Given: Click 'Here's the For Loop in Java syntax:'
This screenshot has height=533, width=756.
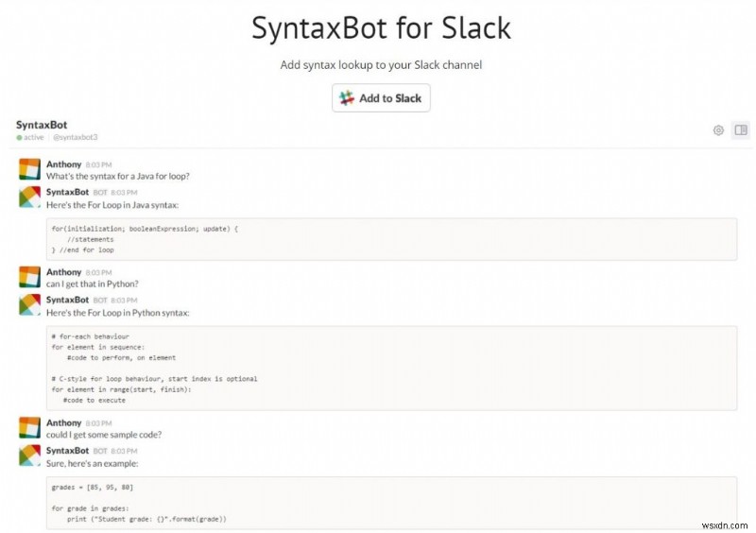Looking at the screenshot, I should point(112,205).
